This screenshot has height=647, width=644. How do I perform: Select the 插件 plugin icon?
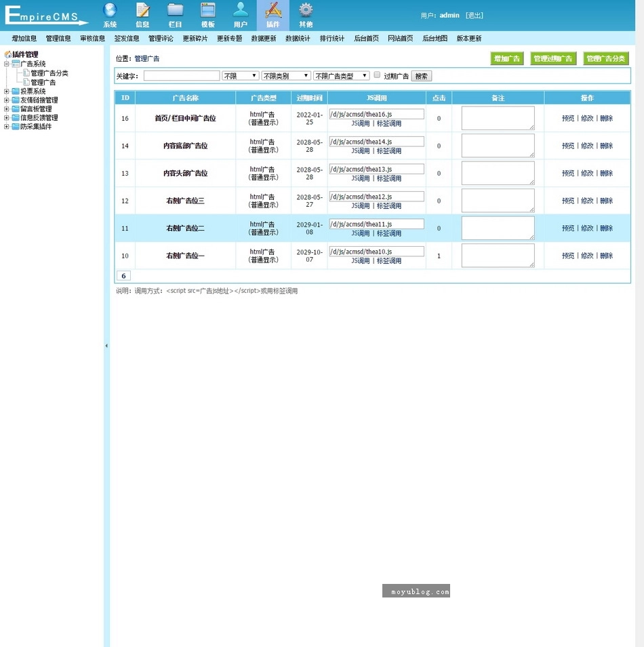pyautogui.click(x=273, y=10)
